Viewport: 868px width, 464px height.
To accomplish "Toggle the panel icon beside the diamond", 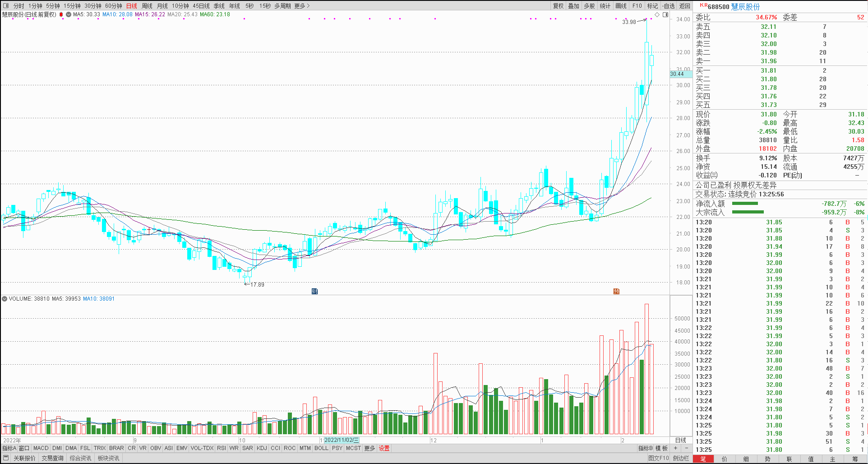I will pyautogui.click(x=665, y=14).
